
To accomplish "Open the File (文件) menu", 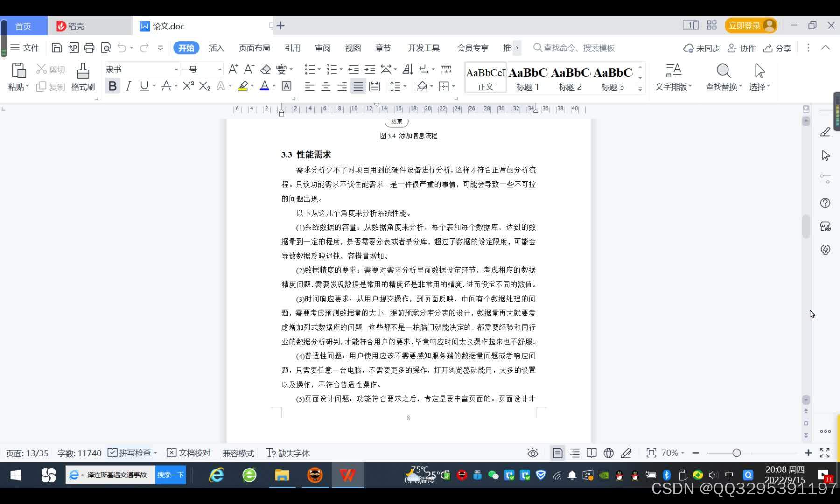I will pyautogui.click(x=25, y=48).
